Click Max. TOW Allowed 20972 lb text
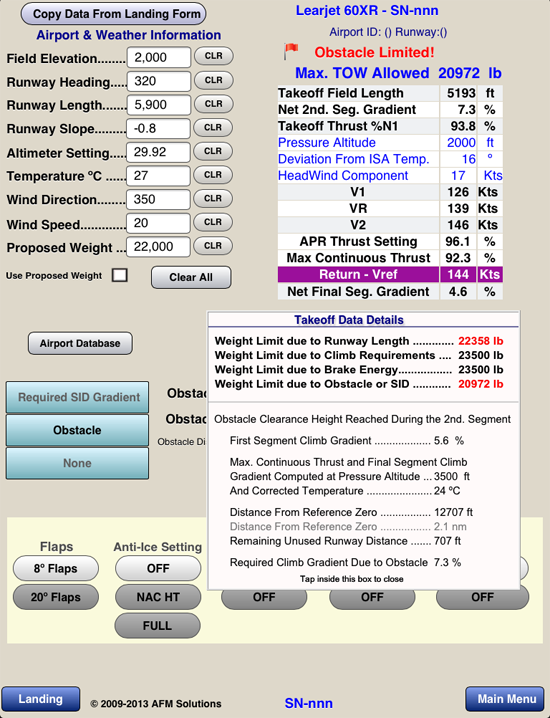Viewport: 550px width, 718px height. (x=398, y=73)
